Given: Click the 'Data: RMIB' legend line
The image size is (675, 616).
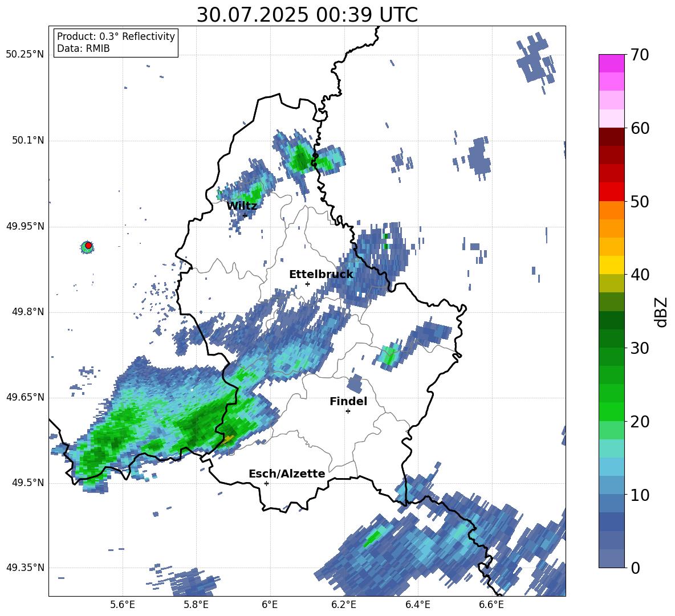Looking at the screenshot, I should [83, 48].
